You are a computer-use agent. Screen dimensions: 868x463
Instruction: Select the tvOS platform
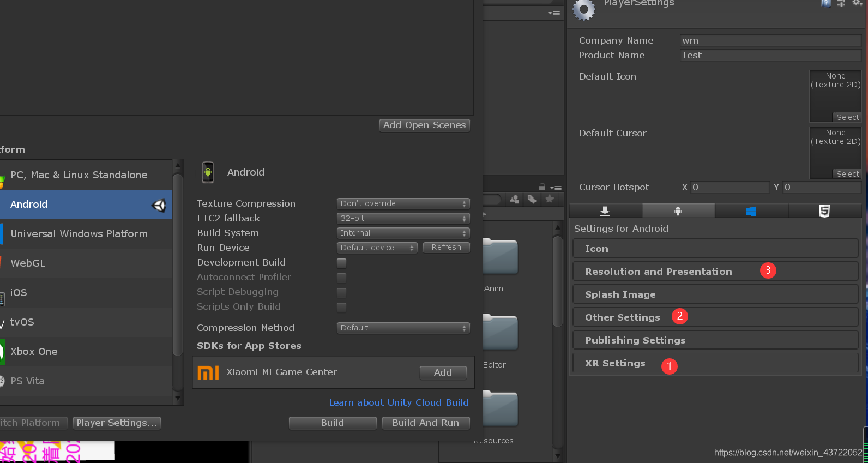coord(86,322)
